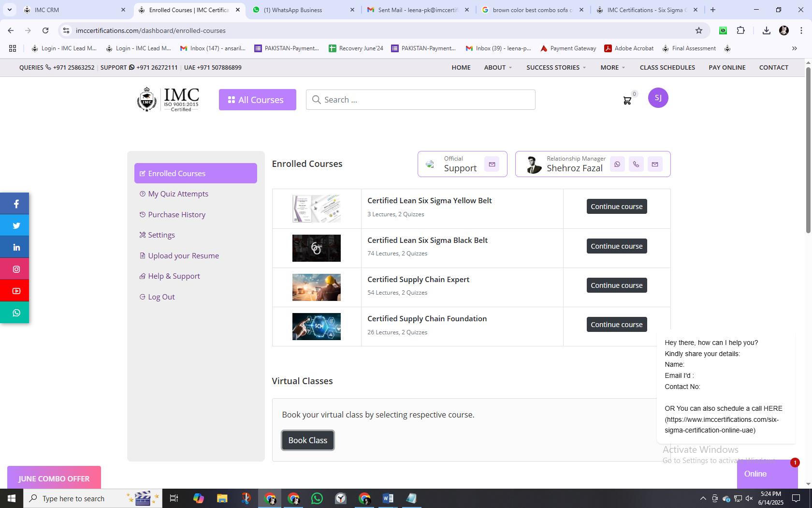This screenshot has width=812, height=508.
Task: Bookmark this page with the star icon
Action: [698, 30]
